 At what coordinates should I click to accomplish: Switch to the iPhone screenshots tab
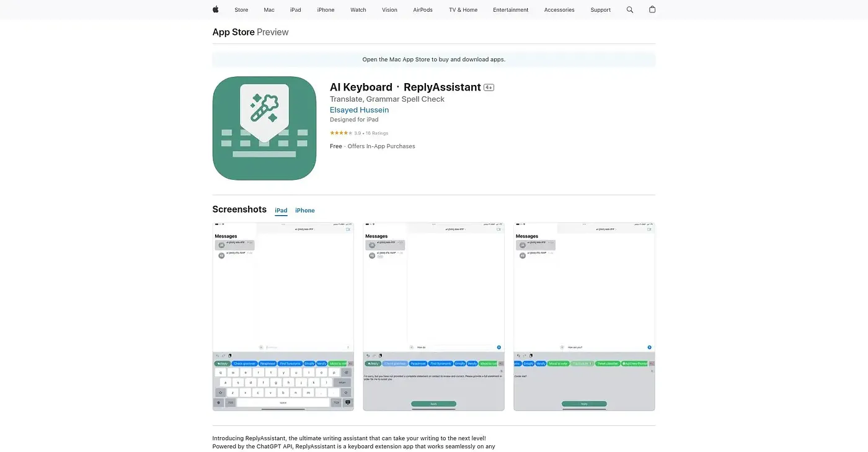305,210
